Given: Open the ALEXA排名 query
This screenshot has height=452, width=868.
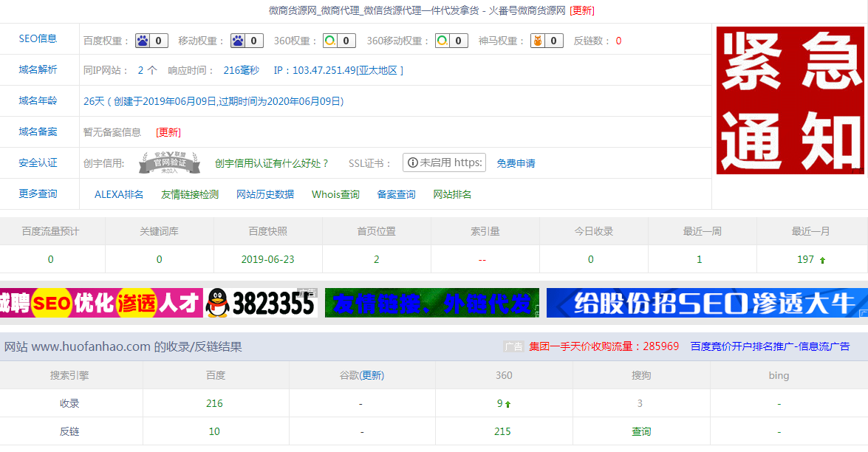Looking at the screenshot, I should point(119,194).
